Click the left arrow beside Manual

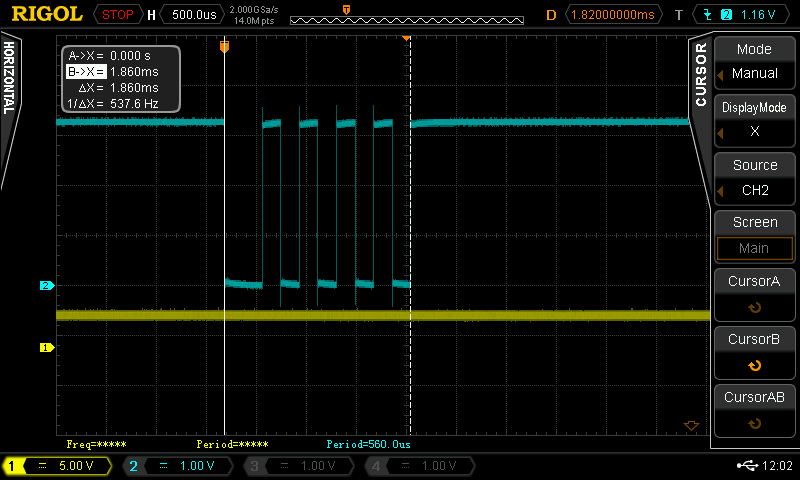720,75
